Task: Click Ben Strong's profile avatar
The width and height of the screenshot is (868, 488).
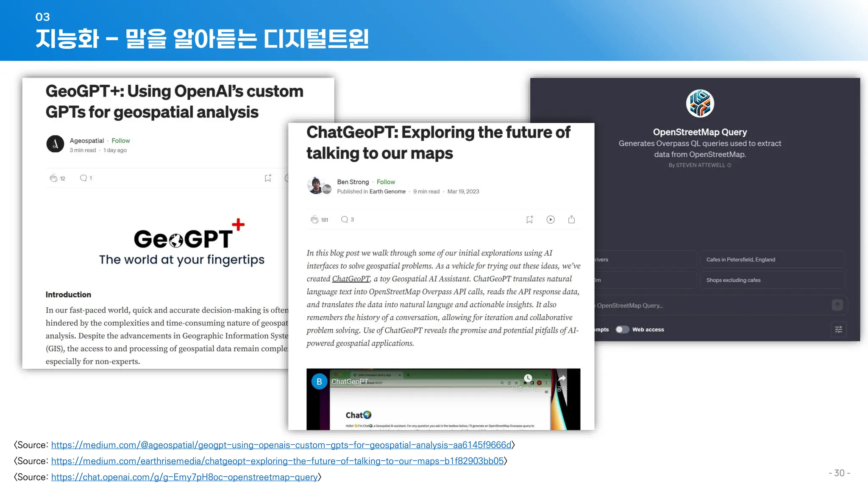Action: pyautogui.click(x=316, y=186)
